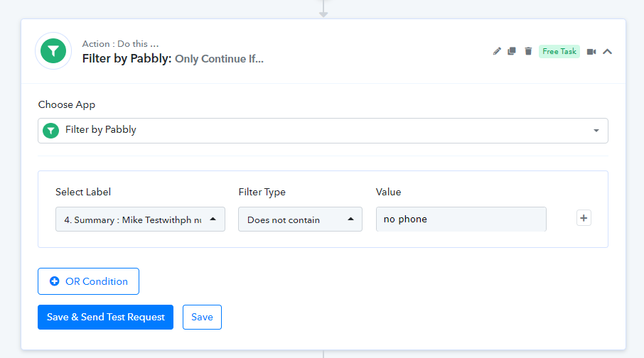Click the 'Choose App' label
Screen dimensions: 644x358
pos(67,104)
